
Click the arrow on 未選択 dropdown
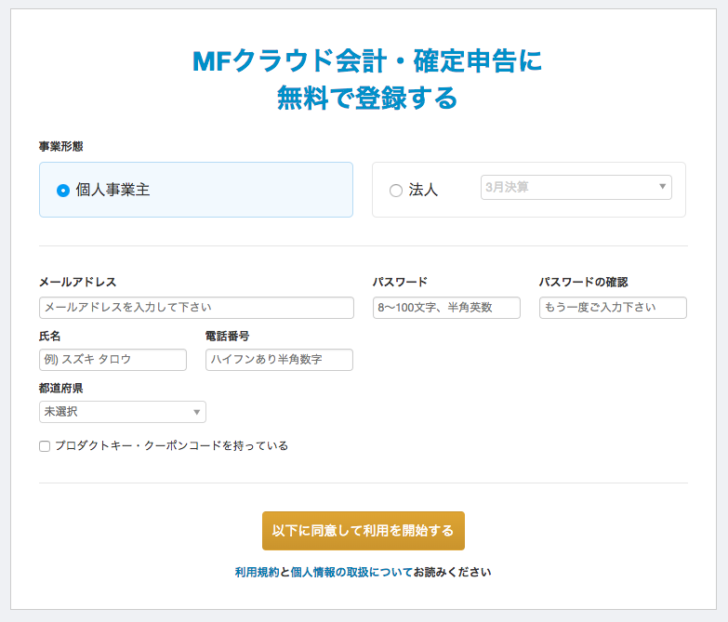[x=197, y=412]
